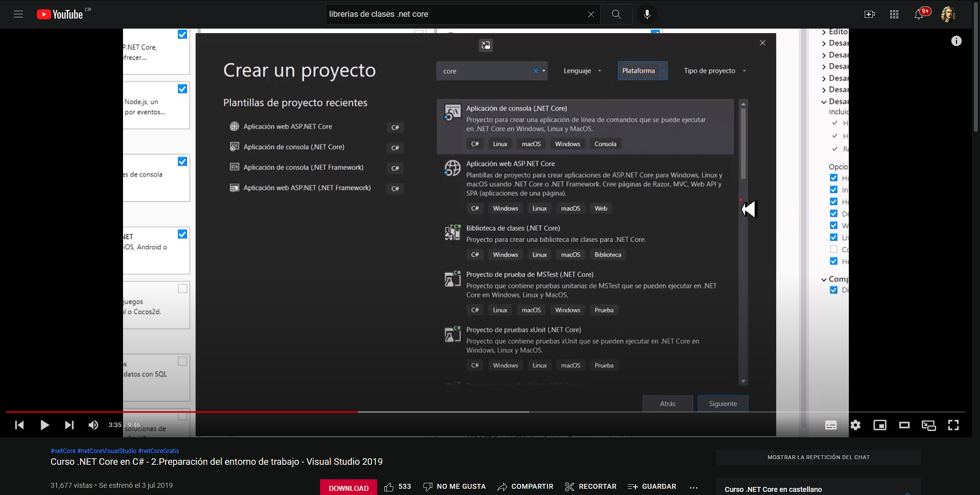Switch to theater mode

pyautogui.click(x=904, y=425)
